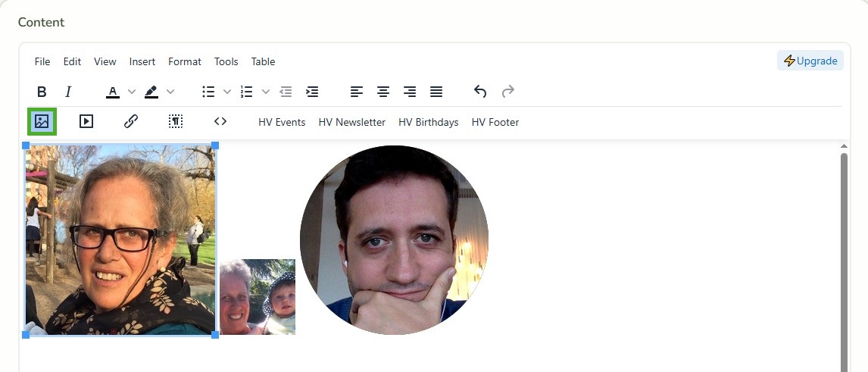Toggle show blocks view
The height and width of the screenshot is (372, 868).
tap(176, 121)
